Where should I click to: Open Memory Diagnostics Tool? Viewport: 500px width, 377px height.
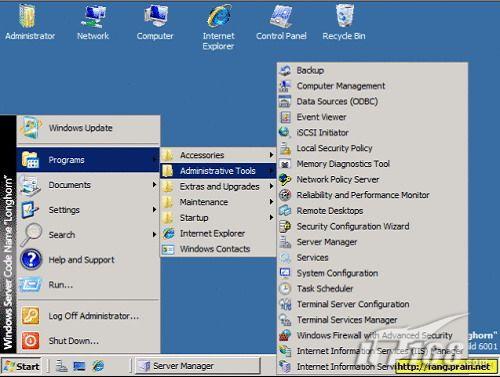pos(372,164)
